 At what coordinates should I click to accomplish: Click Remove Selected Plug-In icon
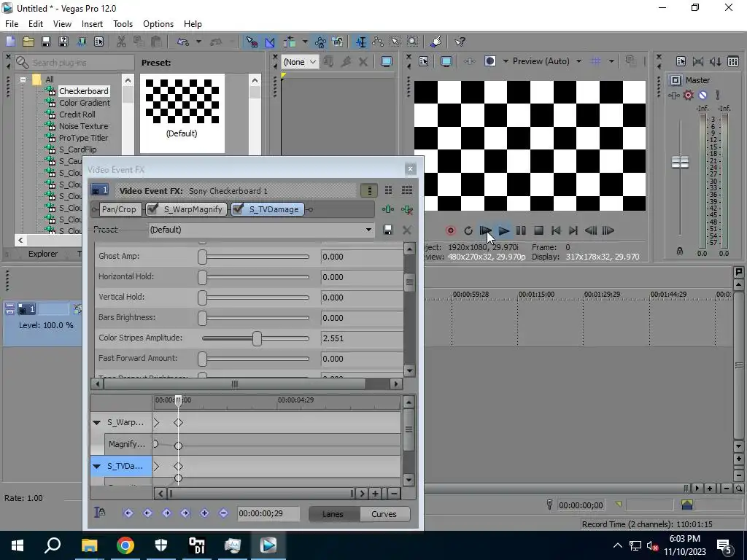pyautogui.click(x=407, y=209)
